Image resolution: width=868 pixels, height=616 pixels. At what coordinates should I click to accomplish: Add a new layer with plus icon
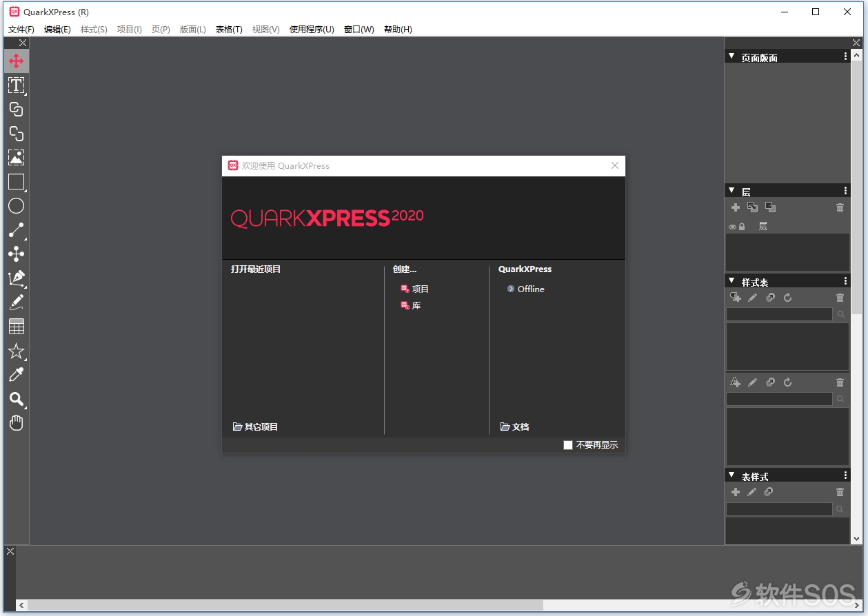736,207
